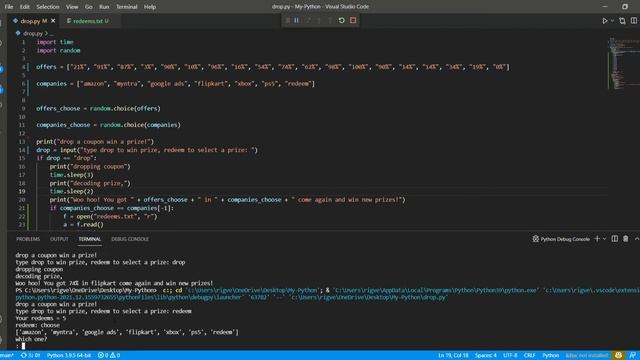
Task: Change the CRLF end of line sequence
Action: pyautogui.click(x=529, y=356)
